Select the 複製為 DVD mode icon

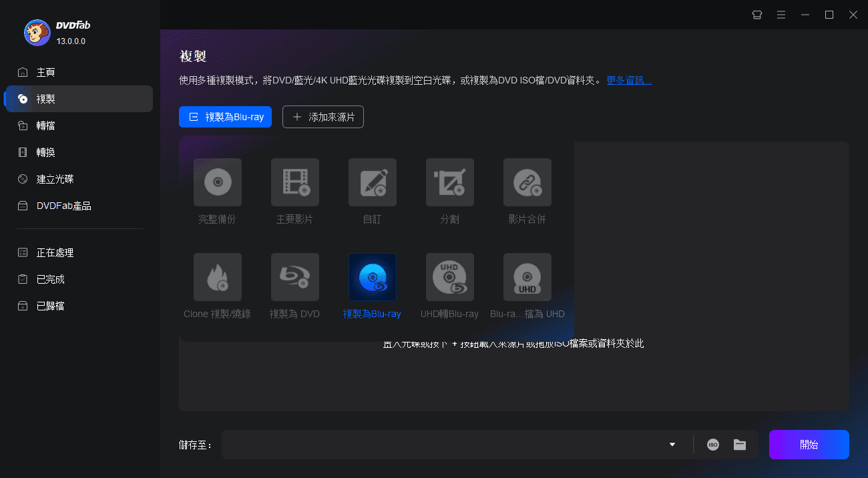(295, 277)
